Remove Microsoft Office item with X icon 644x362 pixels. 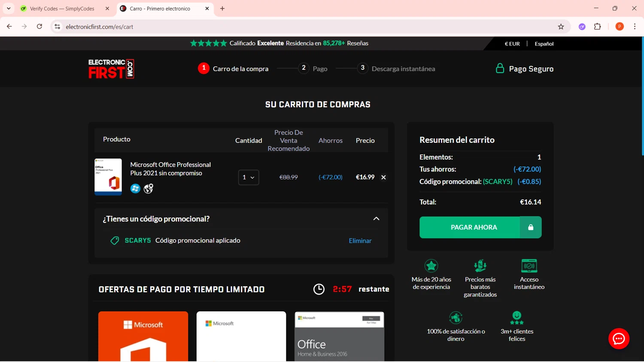tap(383, 177)
